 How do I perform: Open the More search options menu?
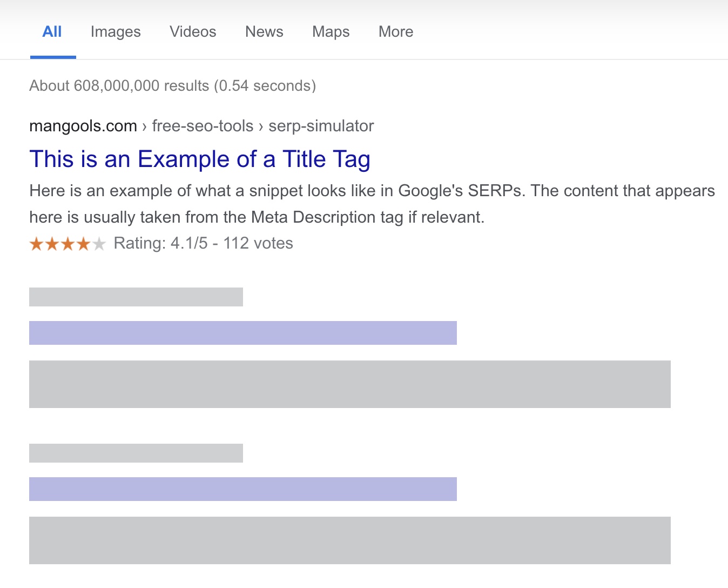point(395,31)
